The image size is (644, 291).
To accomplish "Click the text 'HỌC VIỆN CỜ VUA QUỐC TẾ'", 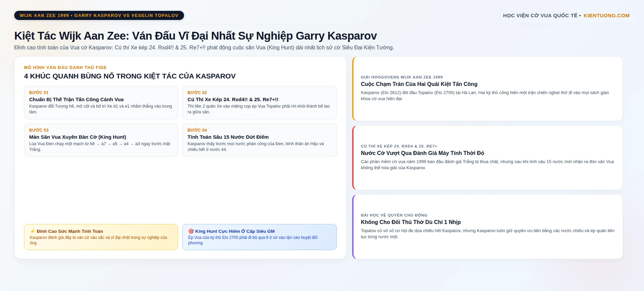I will pyautogui.click(x=540, y=16).
